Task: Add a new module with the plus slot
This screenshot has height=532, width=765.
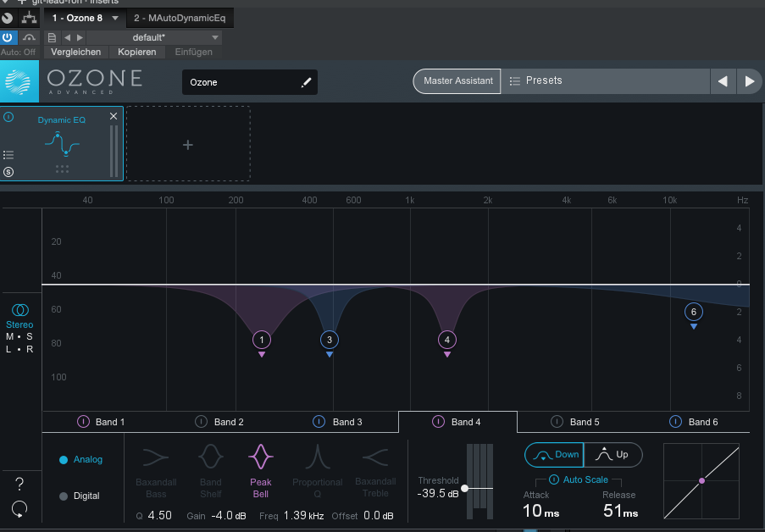Action: pos(188,144)
